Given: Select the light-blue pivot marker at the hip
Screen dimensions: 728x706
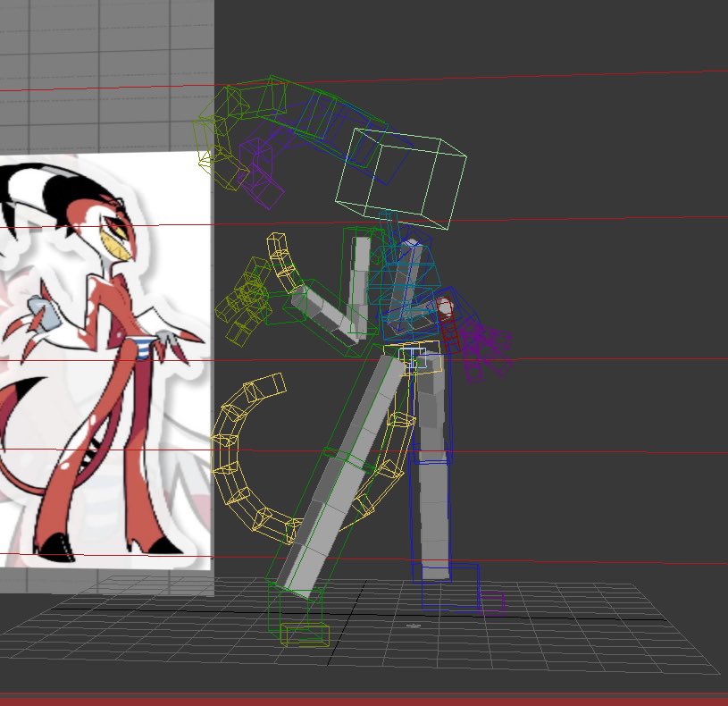Looking at the screenshot, I should click(x=412, y=358).
